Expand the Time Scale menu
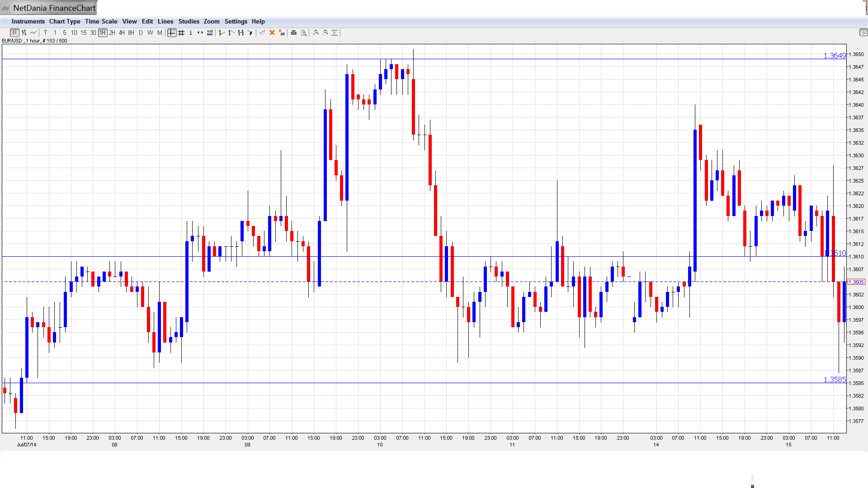Screen dimensions: 868x488 101,21
